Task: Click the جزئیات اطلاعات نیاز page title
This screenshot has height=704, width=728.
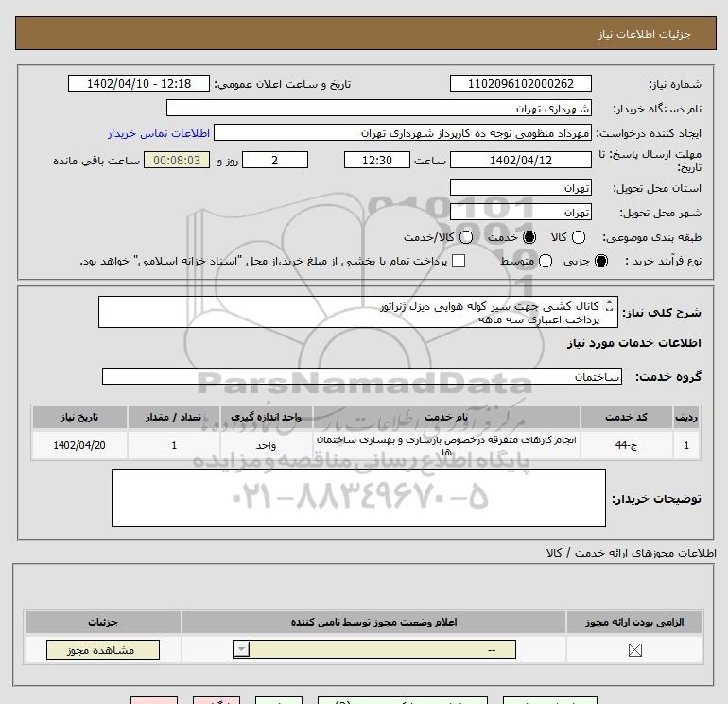Action: tap(645, 34)
